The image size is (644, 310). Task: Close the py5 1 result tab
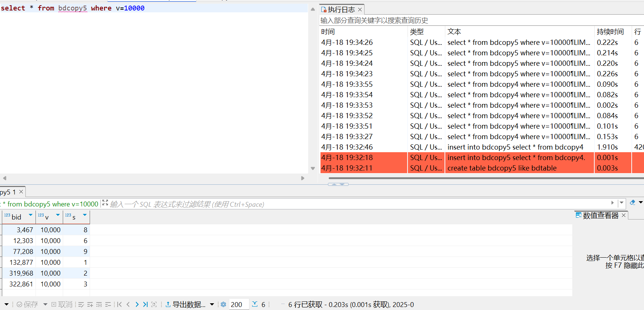click(21, 192)
